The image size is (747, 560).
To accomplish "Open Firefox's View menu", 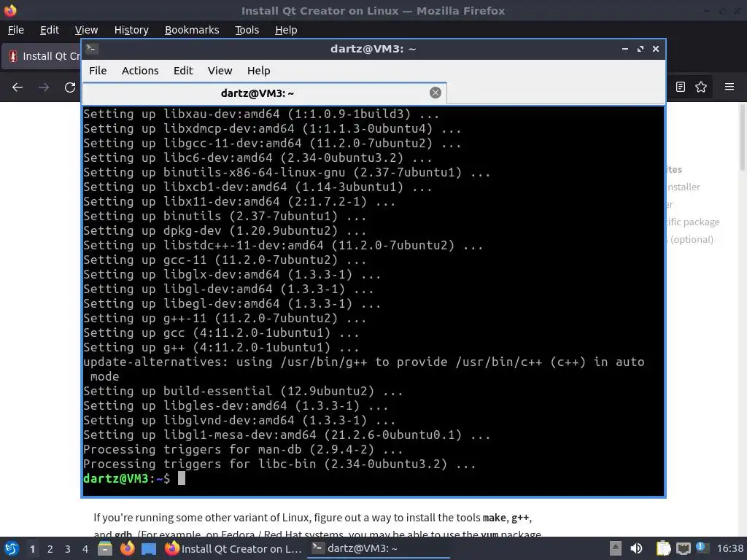I will click(x=86, y=30).
